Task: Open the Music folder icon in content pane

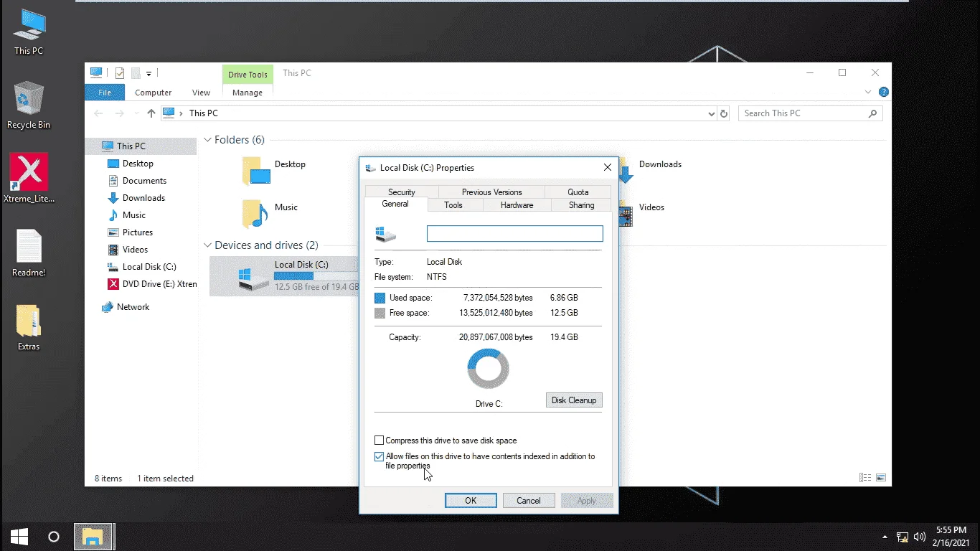Action: tap(255, 213)
